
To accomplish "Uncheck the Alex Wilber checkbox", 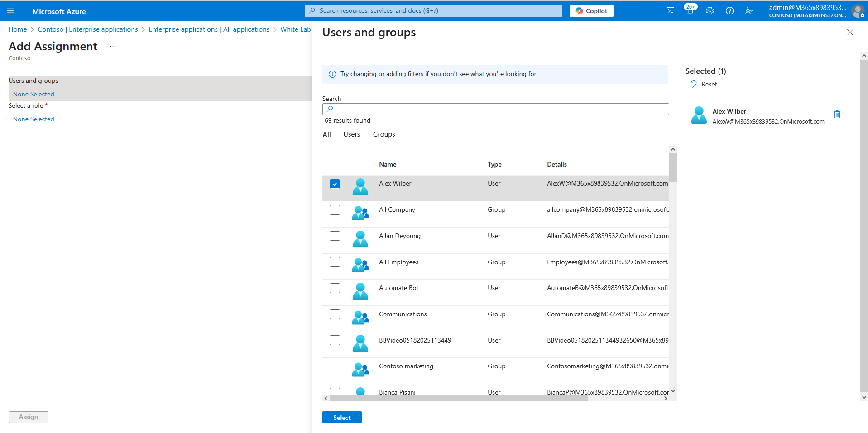I will pos(335,184).
